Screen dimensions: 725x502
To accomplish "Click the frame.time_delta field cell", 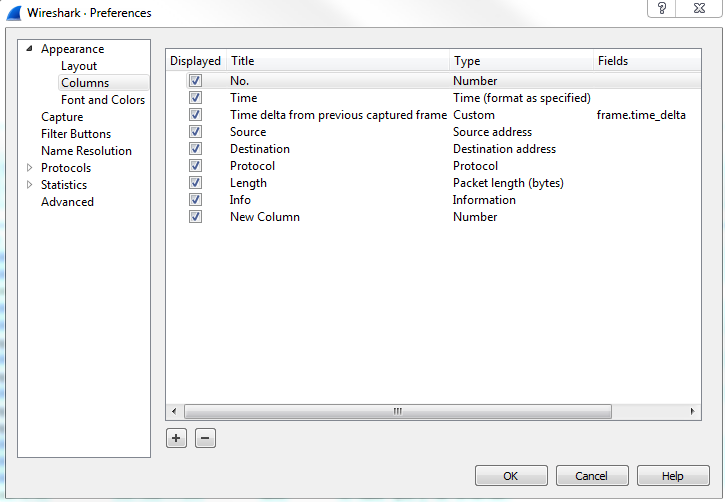I will [x=641, y=115].
